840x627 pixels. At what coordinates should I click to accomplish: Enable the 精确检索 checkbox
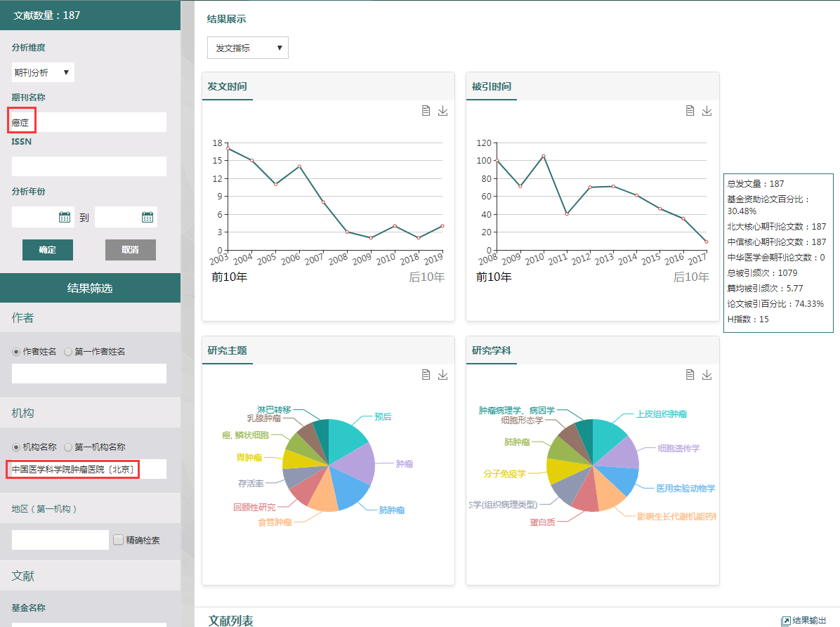pyautogui.click(x=119, y=540)
